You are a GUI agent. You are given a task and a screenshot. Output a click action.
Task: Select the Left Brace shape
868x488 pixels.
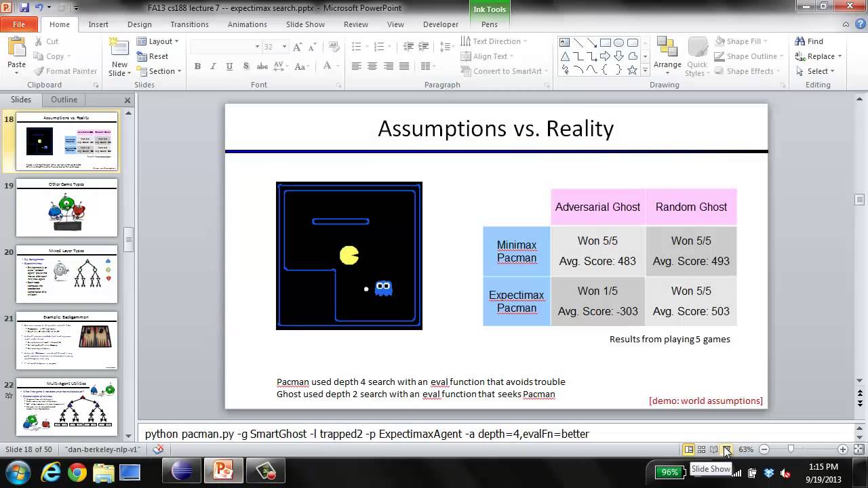pos(606,70)
